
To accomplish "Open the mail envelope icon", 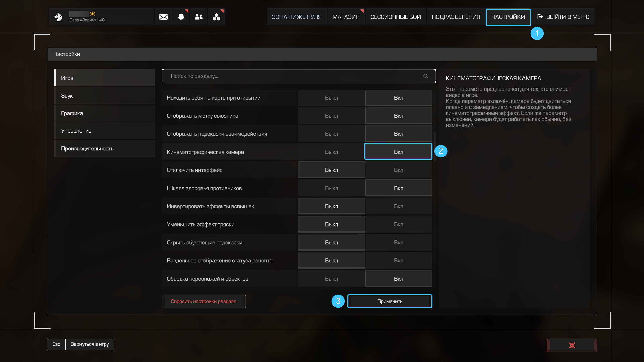I will click(x=163, y=17).
